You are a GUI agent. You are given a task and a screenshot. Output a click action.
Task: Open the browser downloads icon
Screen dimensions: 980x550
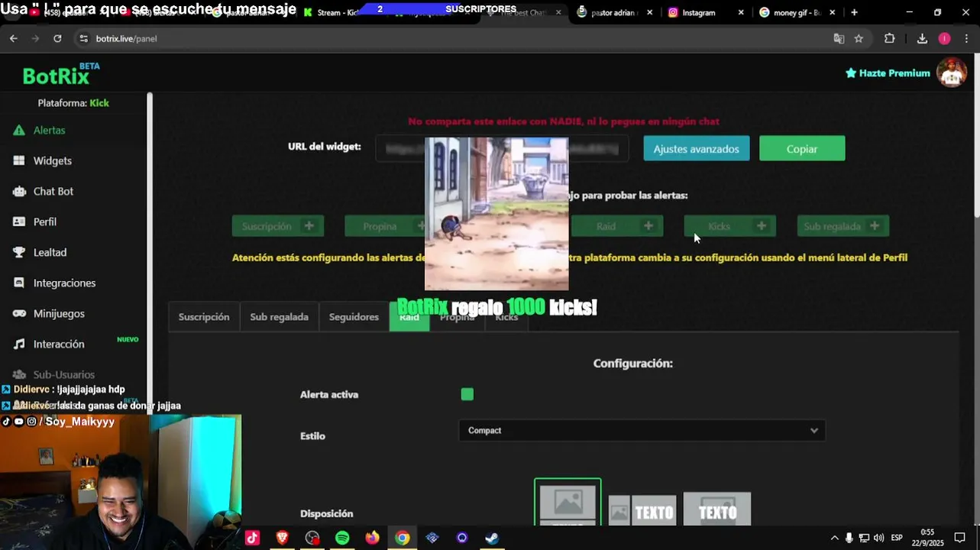922,38
